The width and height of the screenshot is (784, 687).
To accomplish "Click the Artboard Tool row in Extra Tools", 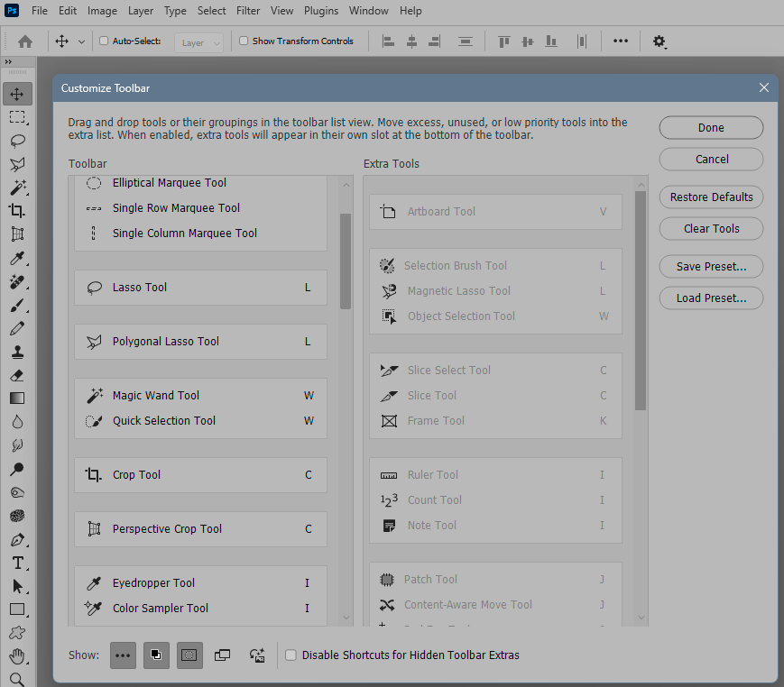I will point(495,212).
